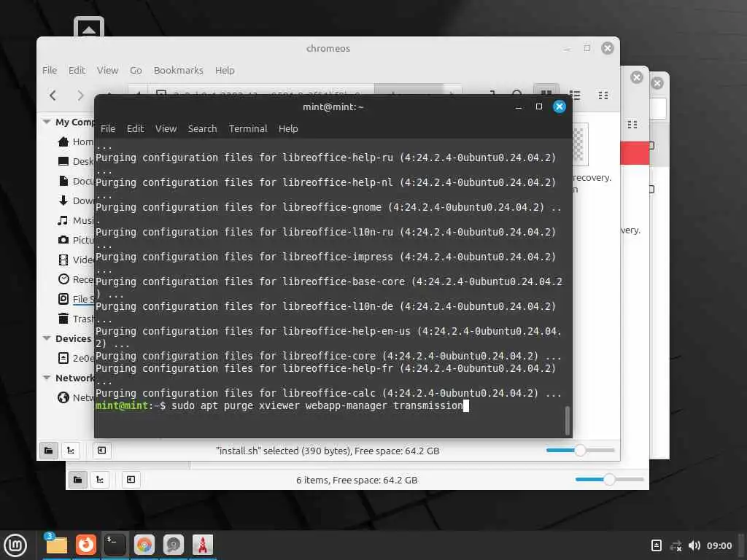The image size is (747, 560).
Task: Open terminal Help menu
Action: (x=288, y=128)
